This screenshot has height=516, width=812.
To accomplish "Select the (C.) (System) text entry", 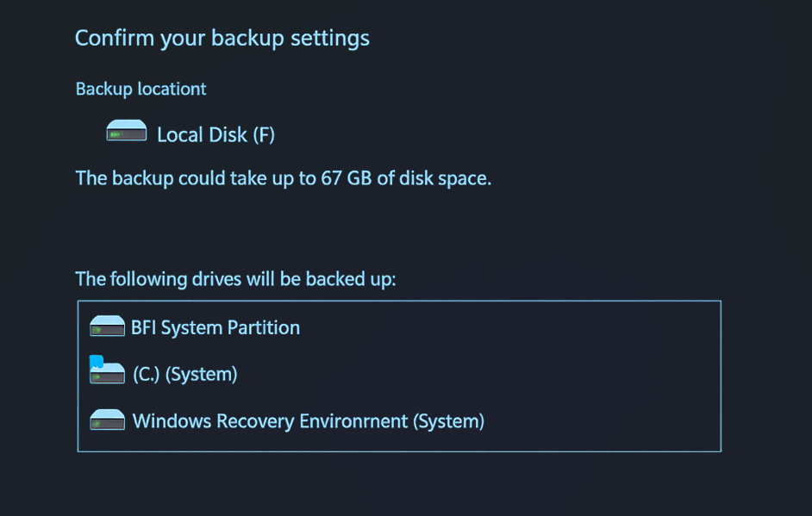I will [184, 374].
